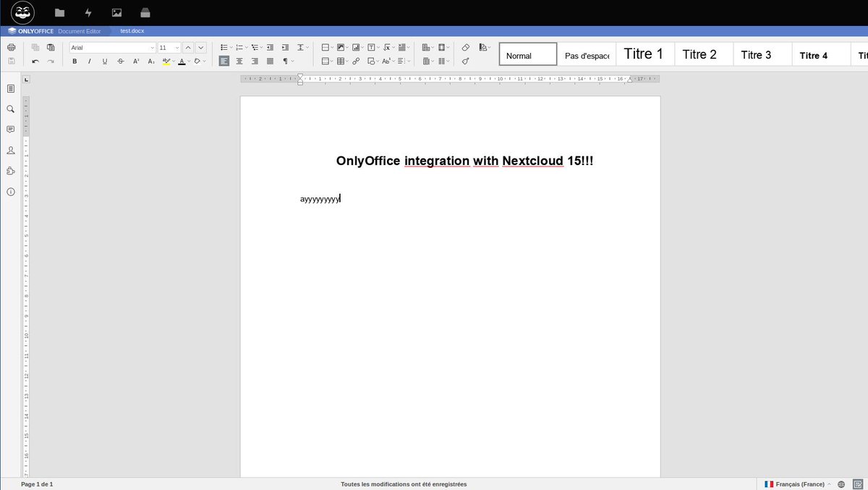
Task: Select Pas d'espace style
Action: pyautogui.click(x=587, y=54)
